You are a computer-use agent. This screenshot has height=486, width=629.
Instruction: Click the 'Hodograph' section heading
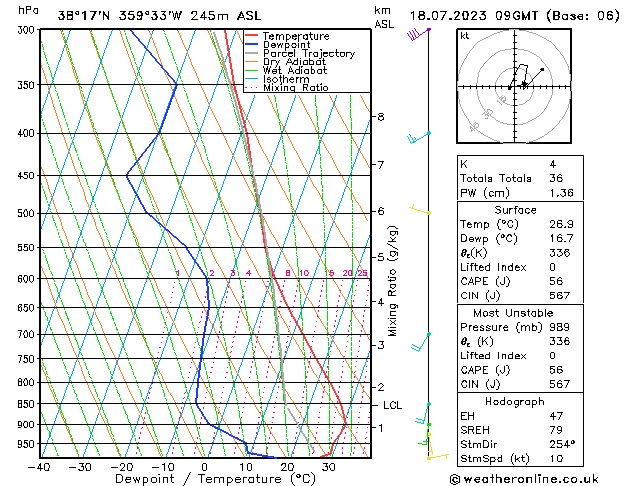point(515,402)
